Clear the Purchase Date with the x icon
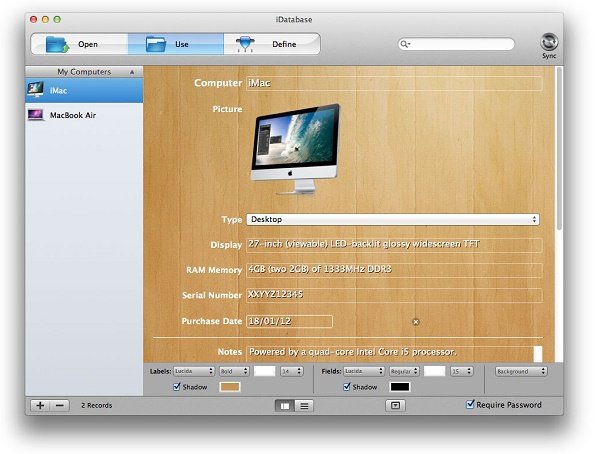This screenshot has width=600, height=454. [416, 322]
